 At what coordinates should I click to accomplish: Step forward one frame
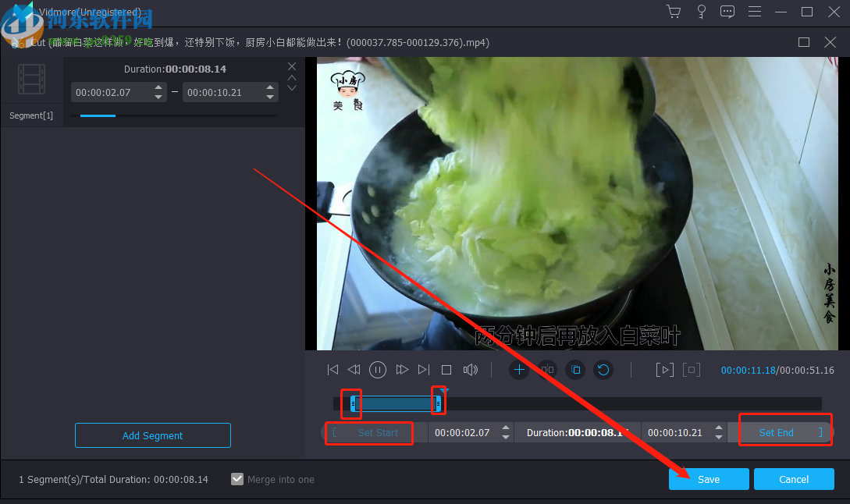402,370
